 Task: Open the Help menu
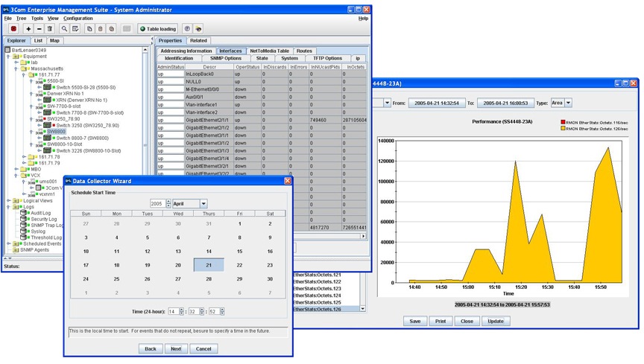click(x=363, y=19)
